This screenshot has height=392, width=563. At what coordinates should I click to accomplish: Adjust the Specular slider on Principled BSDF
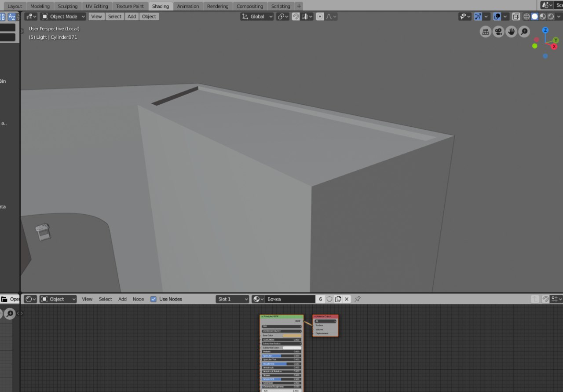281,356
